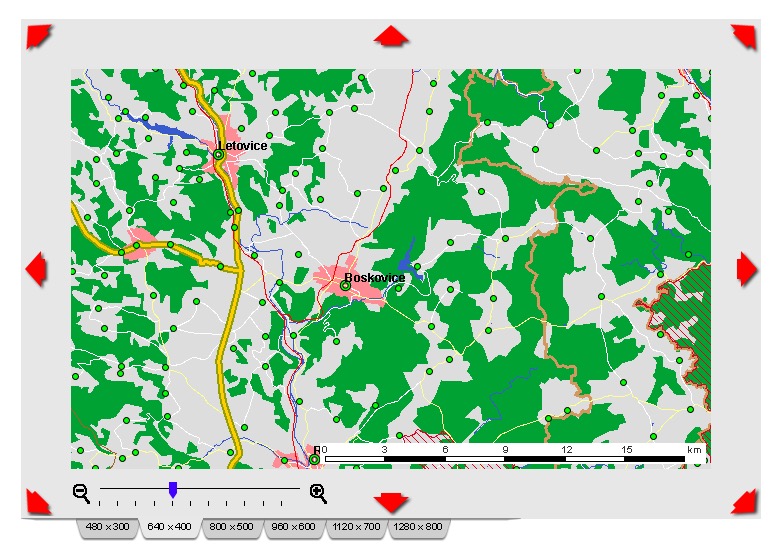The height and width of the screenshot is (552, 776).
Task: Pan map north with top red arrow
Action: [x=391, y=36]
